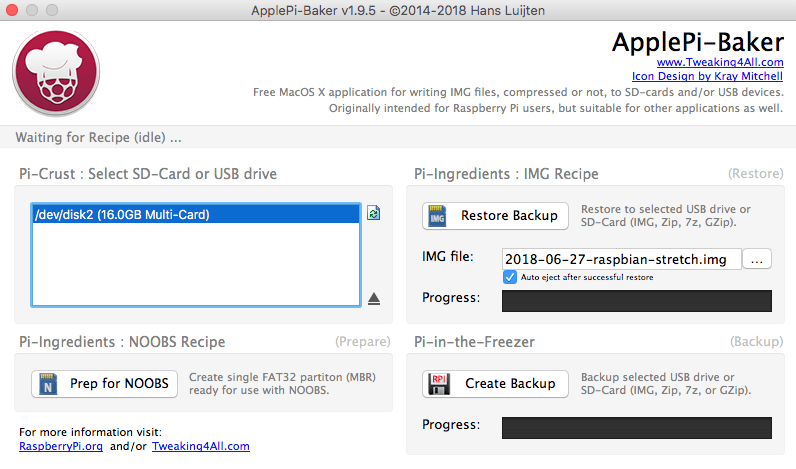Refresh the SD-Card and USB drive list
Screen dimensions: 796x469
[373, 213]
